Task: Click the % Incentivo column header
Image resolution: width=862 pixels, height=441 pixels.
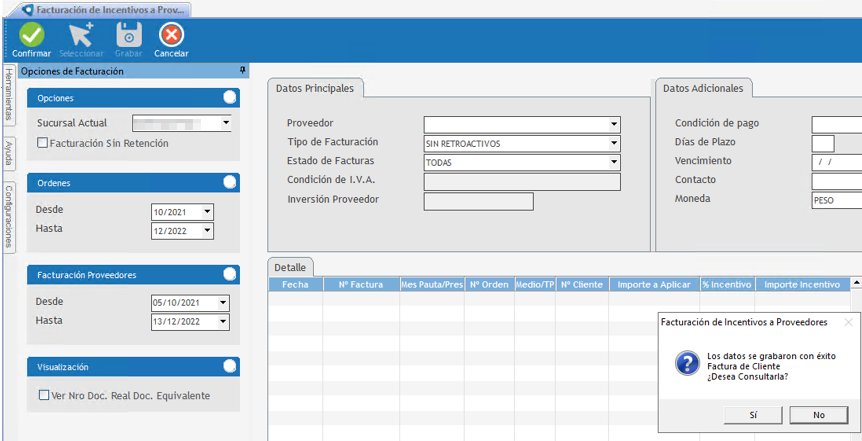Action: coord(727,284)
